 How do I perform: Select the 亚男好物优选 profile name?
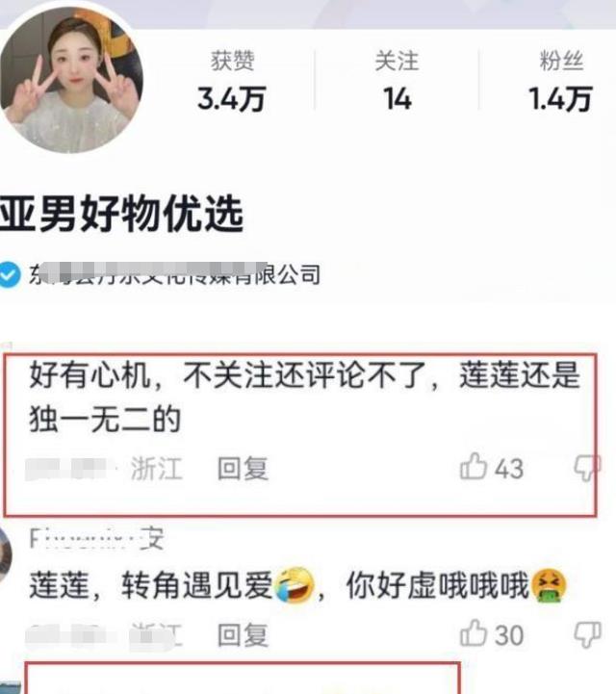[x=121, y=215]
